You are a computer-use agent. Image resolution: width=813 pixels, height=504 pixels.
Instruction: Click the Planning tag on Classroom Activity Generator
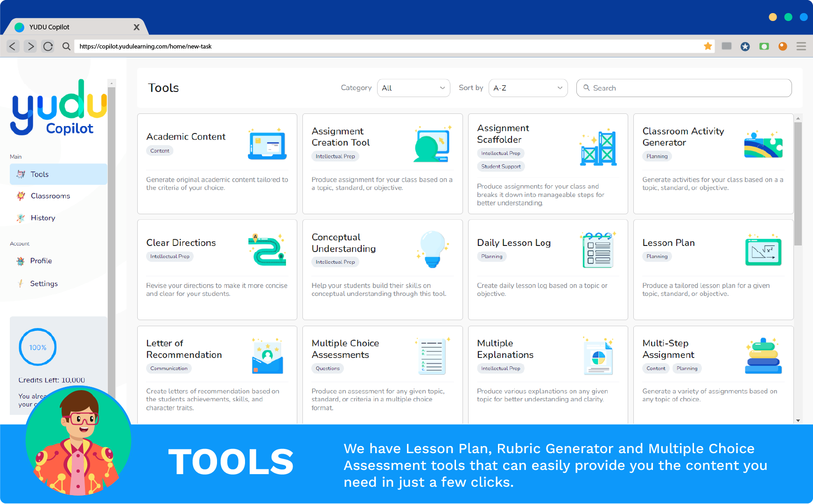[657, 156]
